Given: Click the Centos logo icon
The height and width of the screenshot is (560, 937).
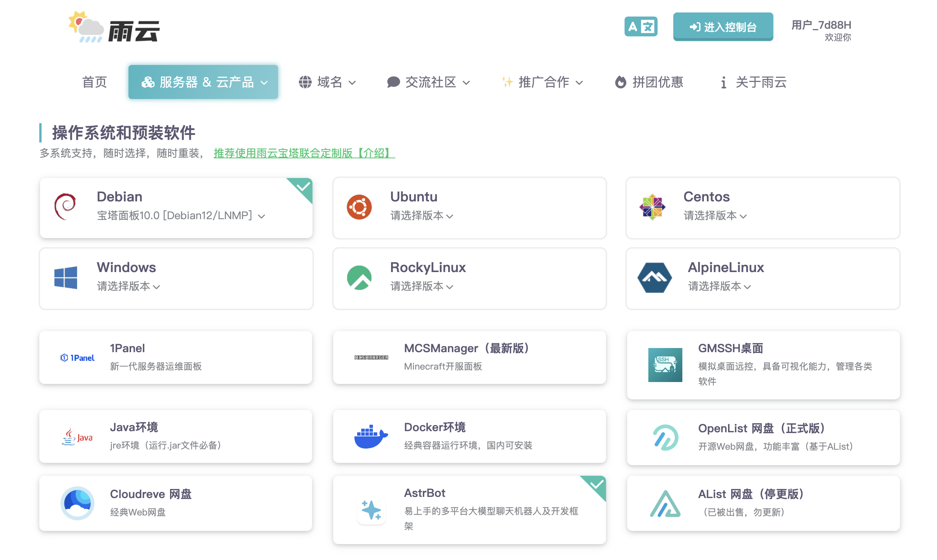Looking at the screenshot, I should (x=652, y=207).
